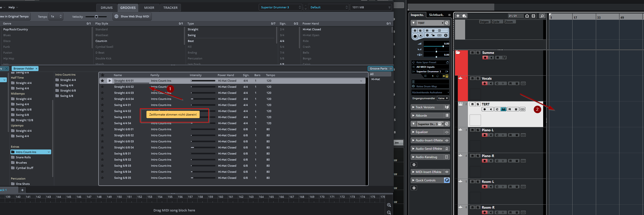Adjust the Velocity slider knob

pyautogui.click(x=96, y=17)
